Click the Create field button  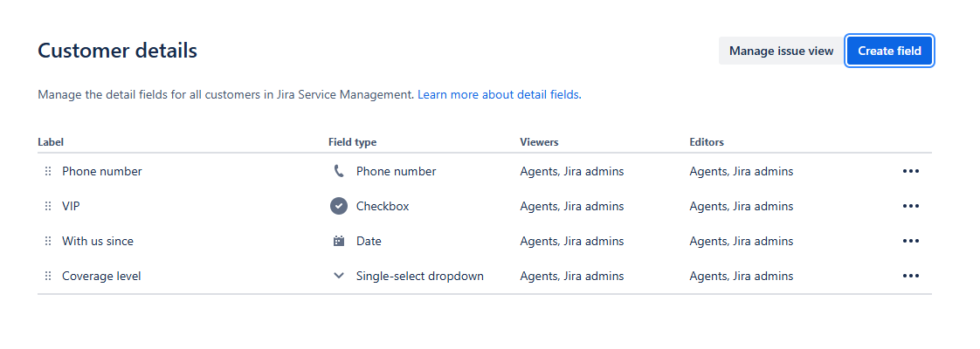pos(889,51)
